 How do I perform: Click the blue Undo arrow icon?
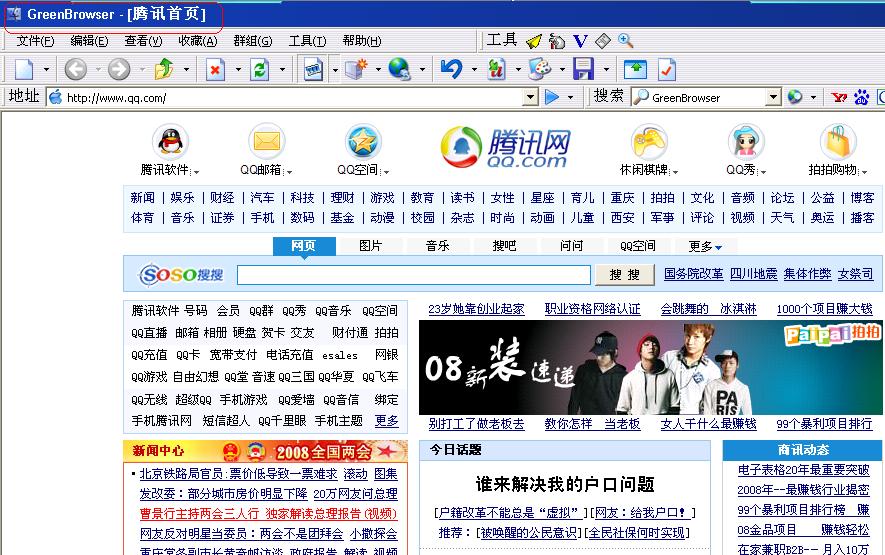[452, 69]
